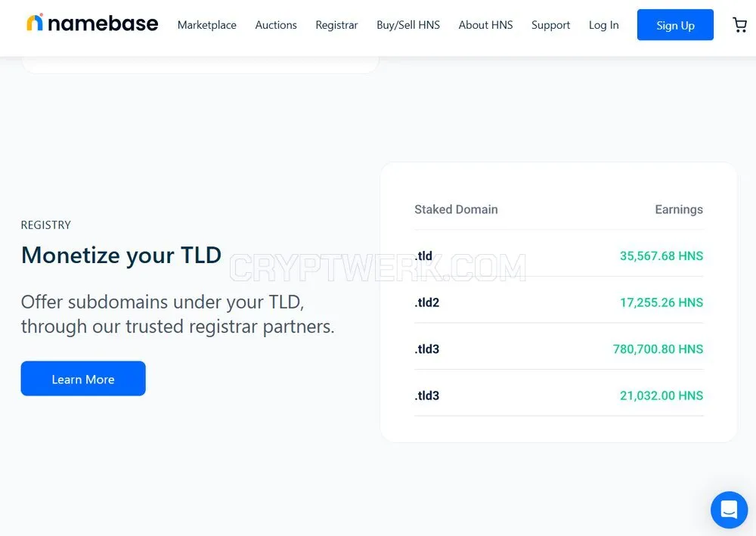Click the 780,700.80 HNS earnings value
756x536 pixels.
658,349
